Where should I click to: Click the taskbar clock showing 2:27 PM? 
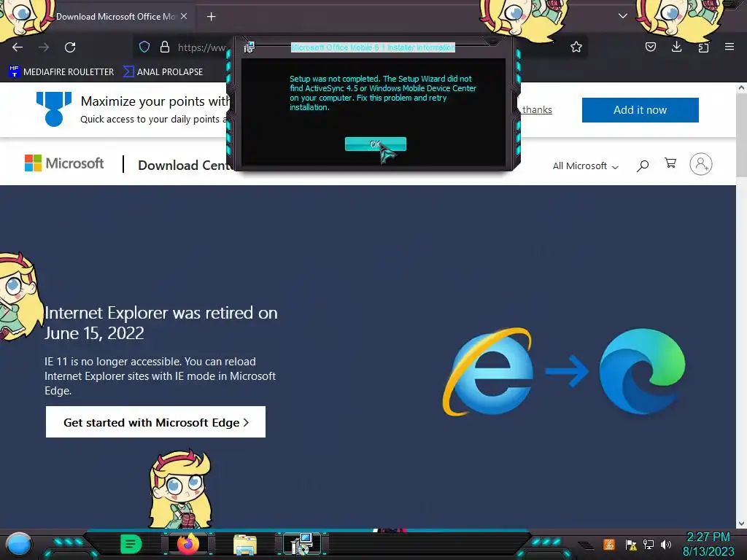tap(708, 544)
